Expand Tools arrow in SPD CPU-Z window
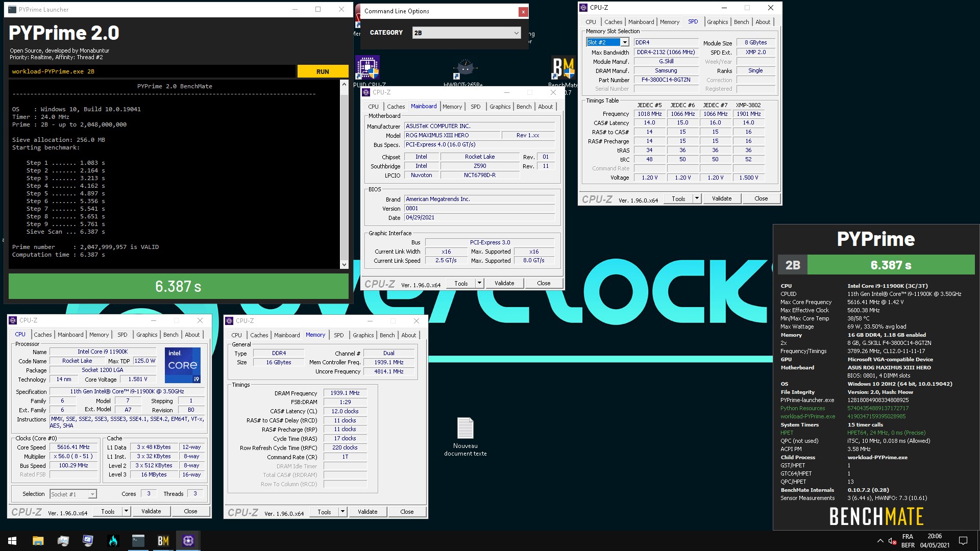 (x=697, y=198)
